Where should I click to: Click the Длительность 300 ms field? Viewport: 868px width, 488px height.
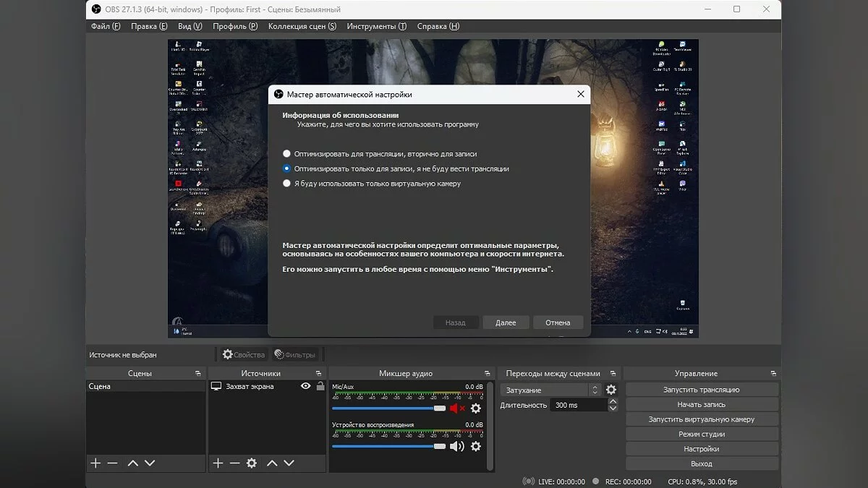click(578, 406)
